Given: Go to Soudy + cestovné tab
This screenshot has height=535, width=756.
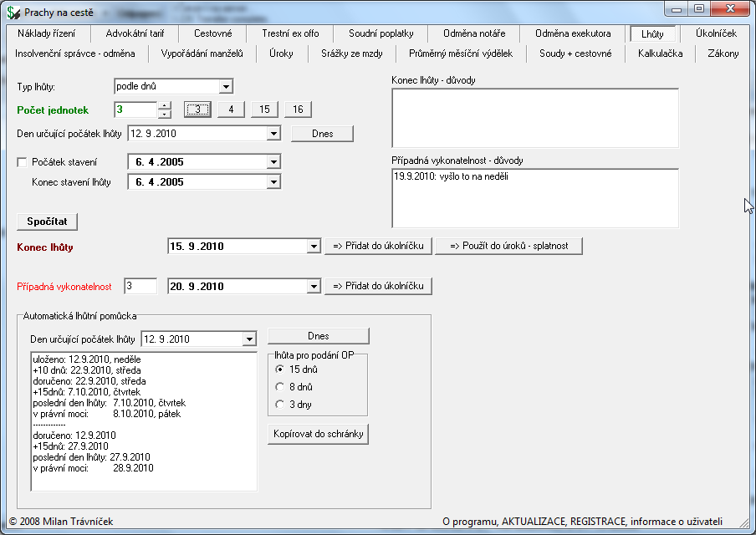Looking at the screenshot, I should (x=575, y=53).
